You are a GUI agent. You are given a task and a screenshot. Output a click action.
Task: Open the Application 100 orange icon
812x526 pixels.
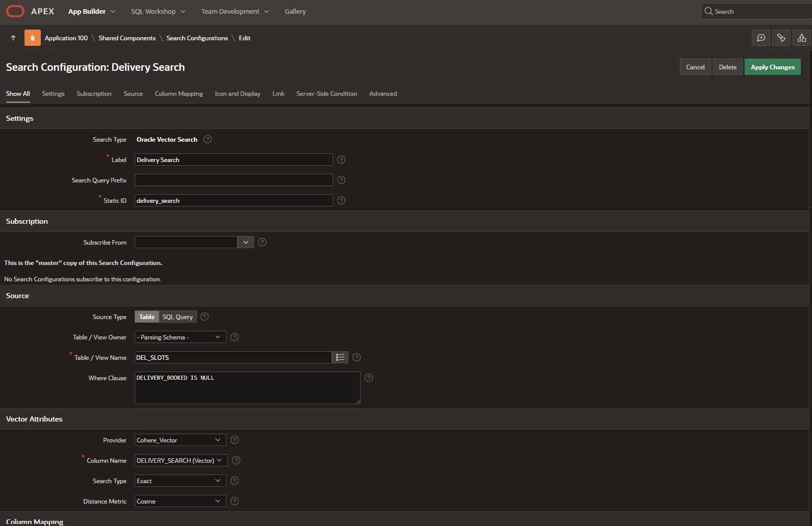tap(33, 38)
